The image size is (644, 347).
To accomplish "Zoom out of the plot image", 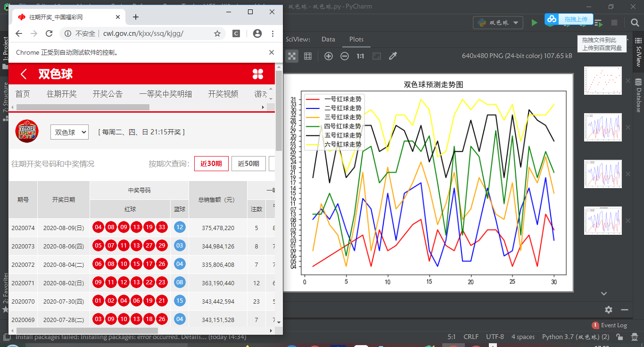I will (x=345, y=56).
